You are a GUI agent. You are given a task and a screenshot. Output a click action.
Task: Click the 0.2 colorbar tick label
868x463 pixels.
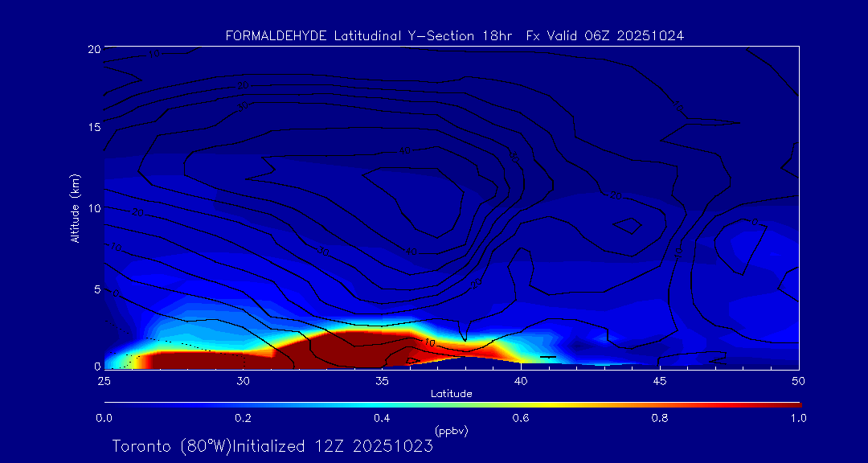tap(243, 418)
